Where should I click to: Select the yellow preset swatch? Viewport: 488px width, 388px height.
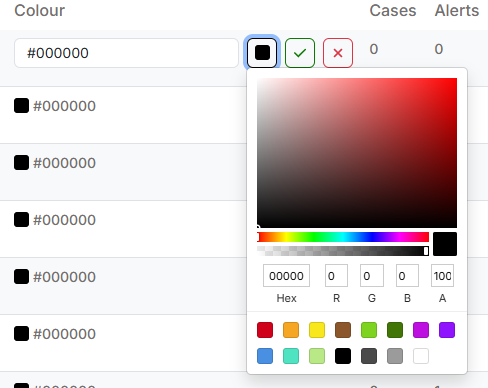(317, 330)
